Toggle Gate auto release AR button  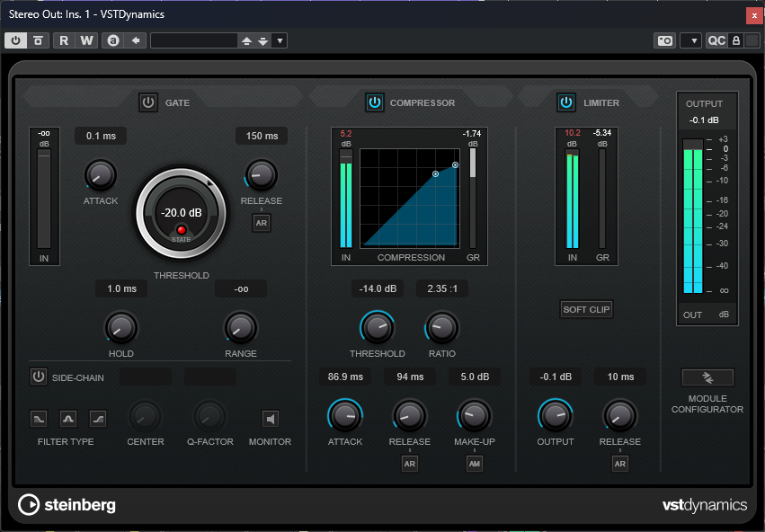point(262,223)
